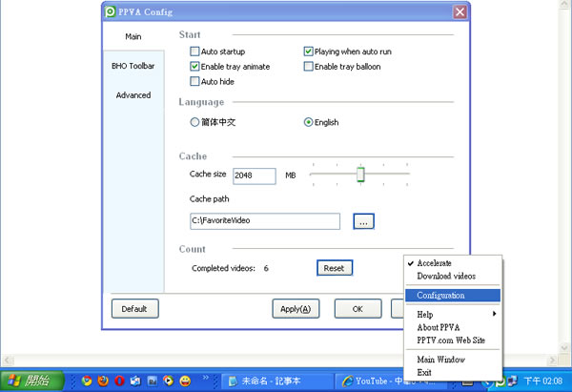Choose Exit from the tray menu

[452, 372]
